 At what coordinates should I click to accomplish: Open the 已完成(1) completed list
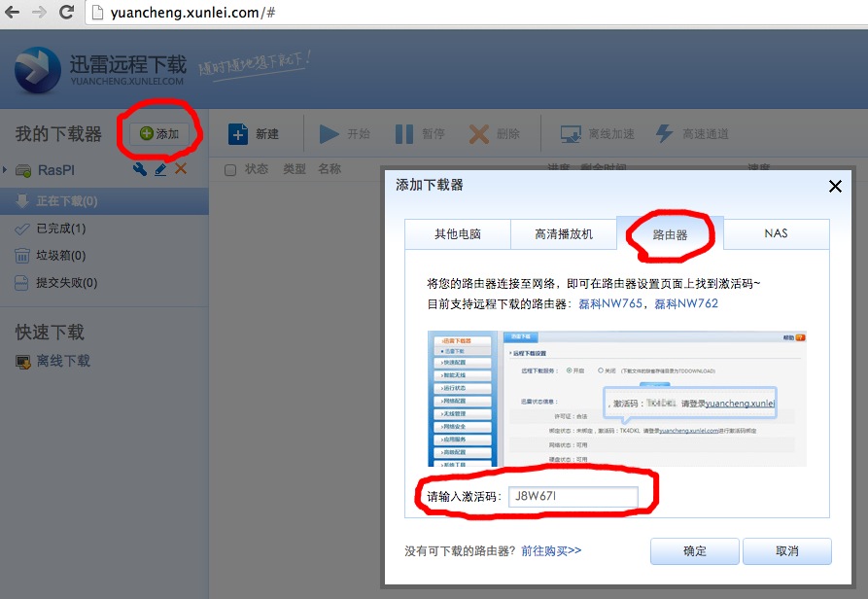coord(60,229)
